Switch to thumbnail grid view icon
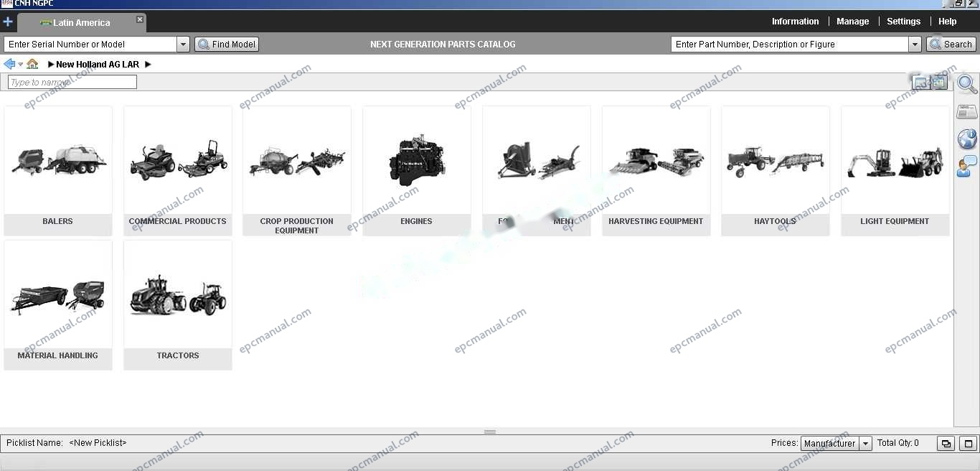 click(x=939, y=83)
